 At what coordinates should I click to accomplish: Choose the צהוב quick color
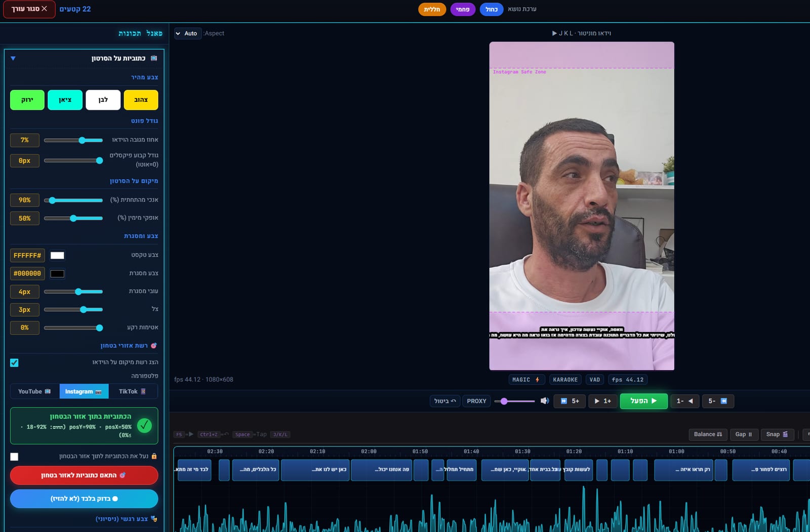point(141,100)
